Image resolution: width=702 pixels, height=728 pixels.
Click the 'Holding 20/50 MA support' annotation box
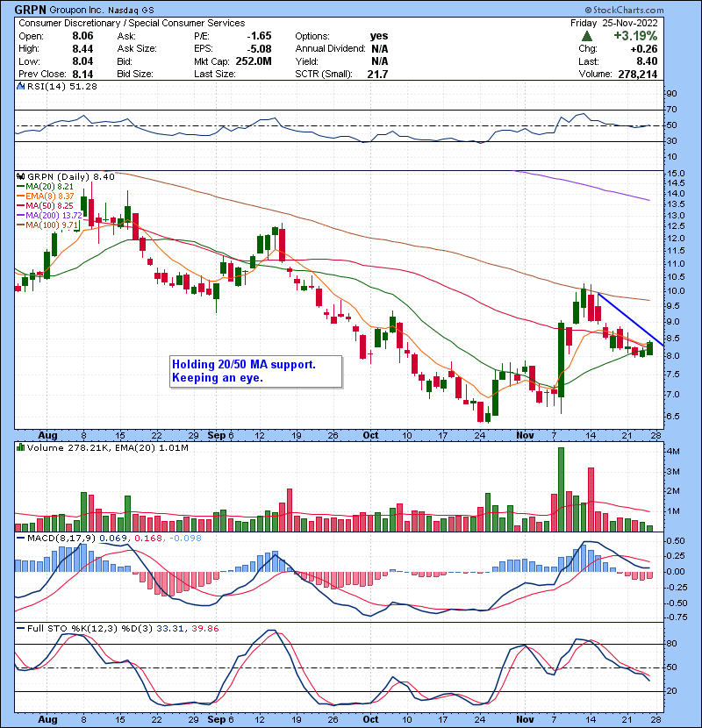(x=256, y=371)
